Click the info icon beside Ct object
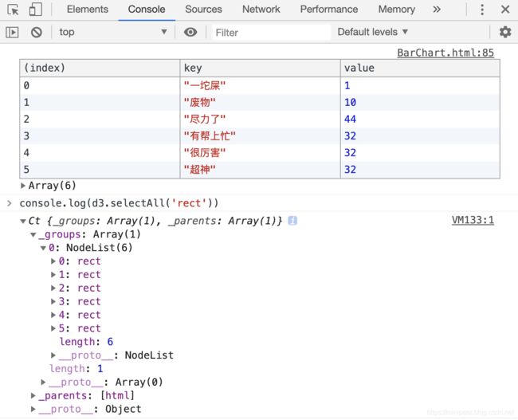Image resolution: width=518 pixels, height=420 pixels. 292,220
